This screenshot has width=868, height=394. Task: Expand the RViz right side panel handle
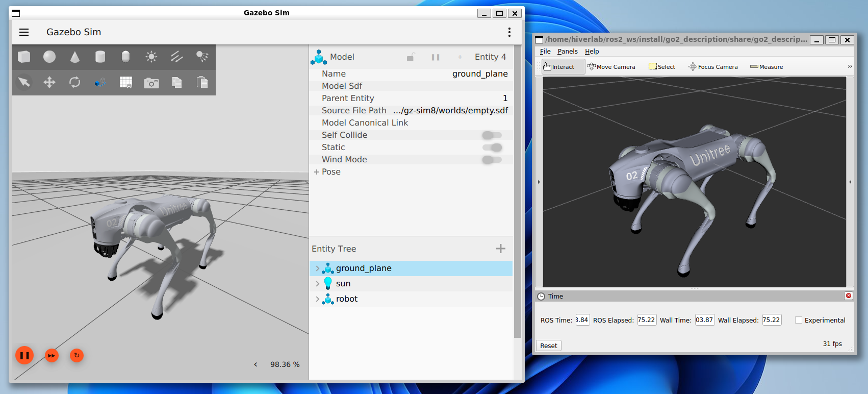tap(850, 182)
